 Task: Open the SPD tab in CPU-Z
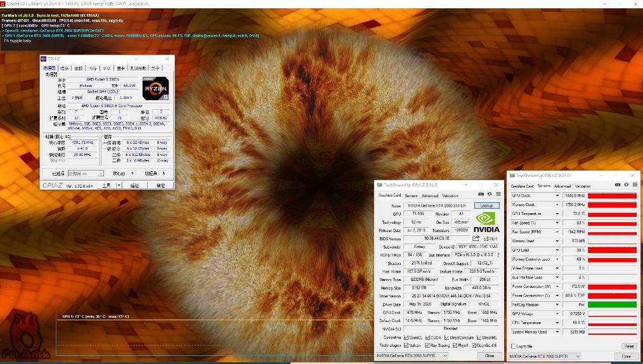(x=107, y=68)
